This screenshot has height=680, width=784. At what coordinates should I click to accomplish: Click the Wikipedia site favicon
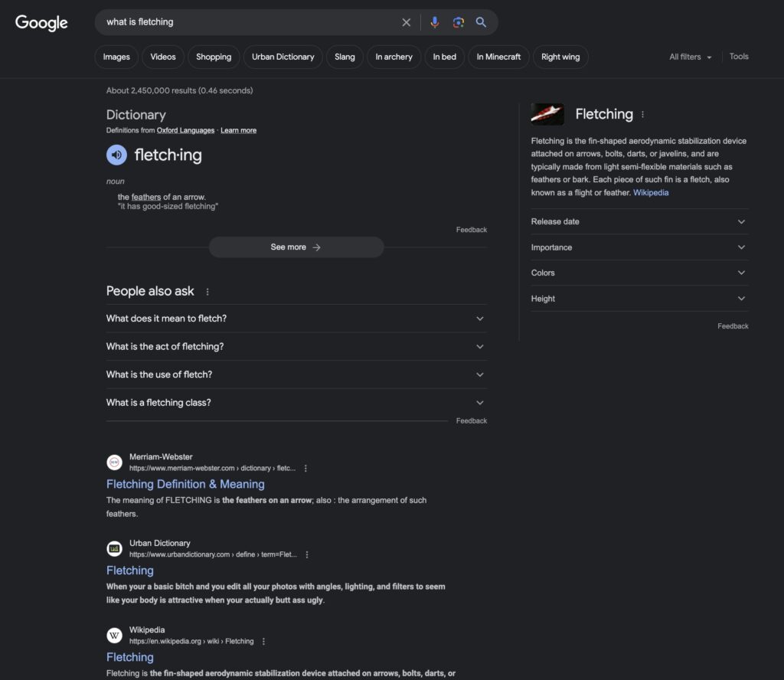[115, 635]
